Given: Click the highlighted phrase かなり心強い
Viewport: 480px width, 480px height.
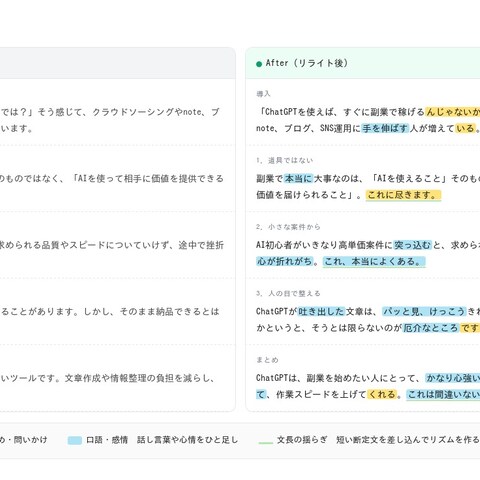Looking at the screenshot, I should point(453,378).
